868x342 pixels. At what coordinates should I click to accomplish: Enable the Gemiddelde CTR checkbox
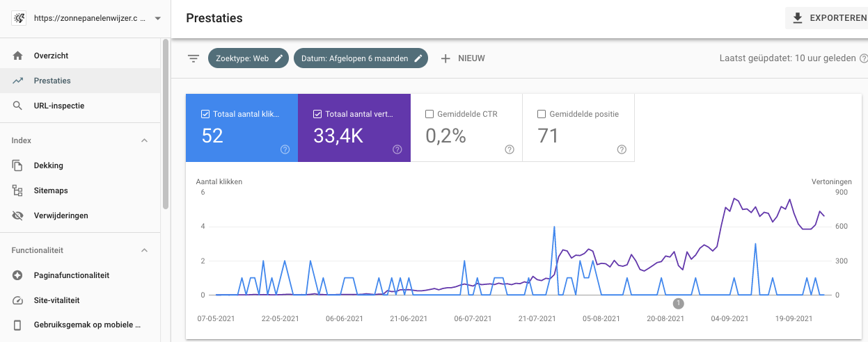429,114
